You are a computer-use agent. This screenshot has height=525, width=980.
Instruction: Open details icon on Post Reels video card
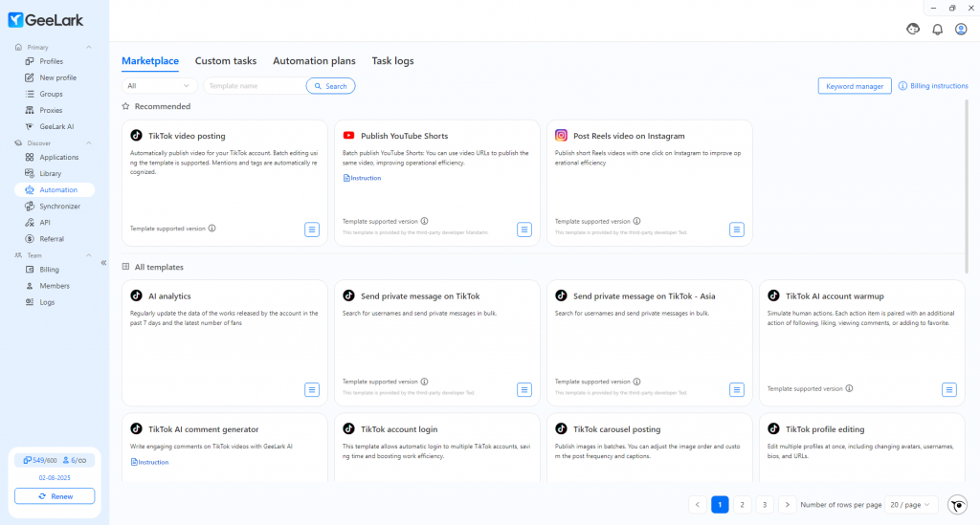click(x=737, y=230)
